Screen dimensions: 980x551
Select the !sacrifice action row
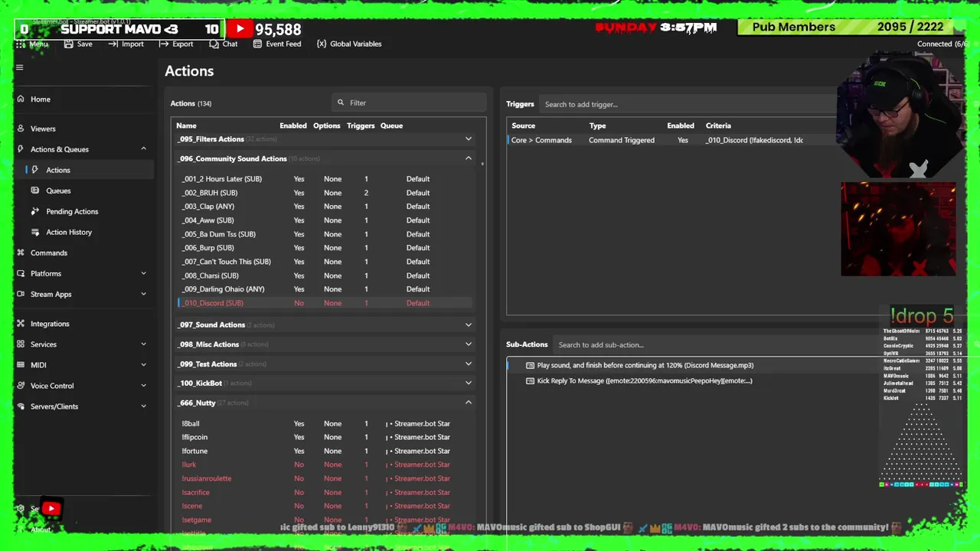pos(325,492)
